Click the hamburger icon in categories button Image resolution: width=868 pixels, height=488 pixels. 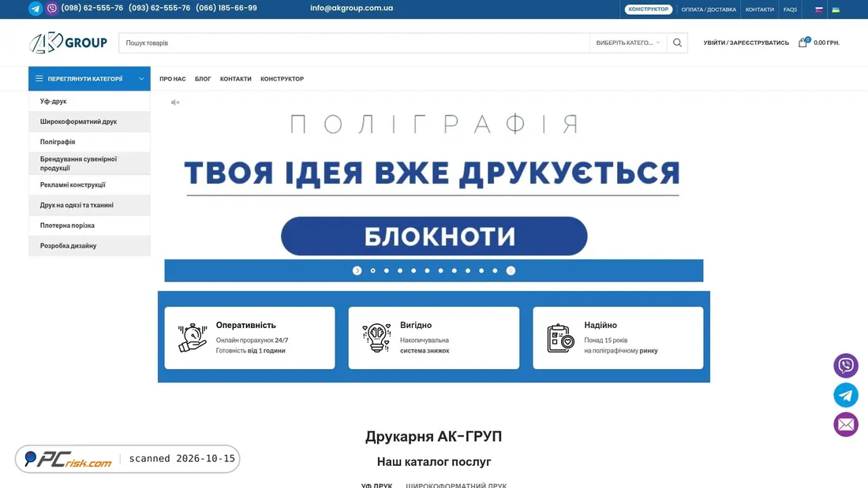39,79
